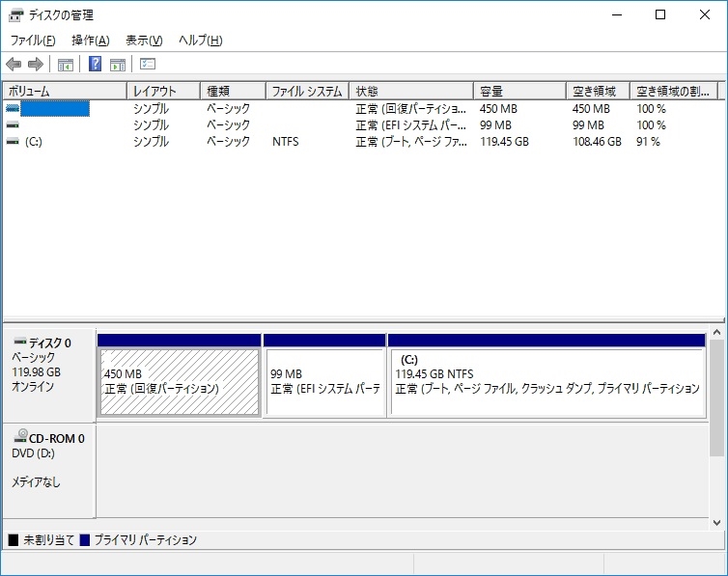728x576 pixels.
Task: Click the (C:) volume drive icon
Action: [x=13, y=141]
